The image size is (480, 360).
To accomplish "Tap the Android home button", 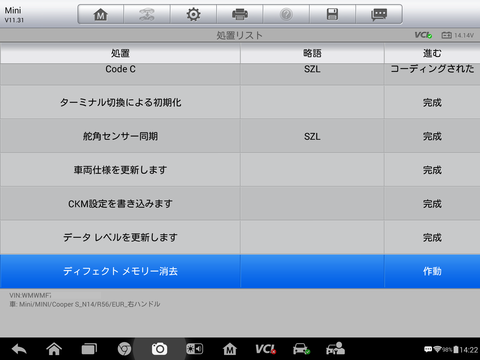I will tap(54, 349).
